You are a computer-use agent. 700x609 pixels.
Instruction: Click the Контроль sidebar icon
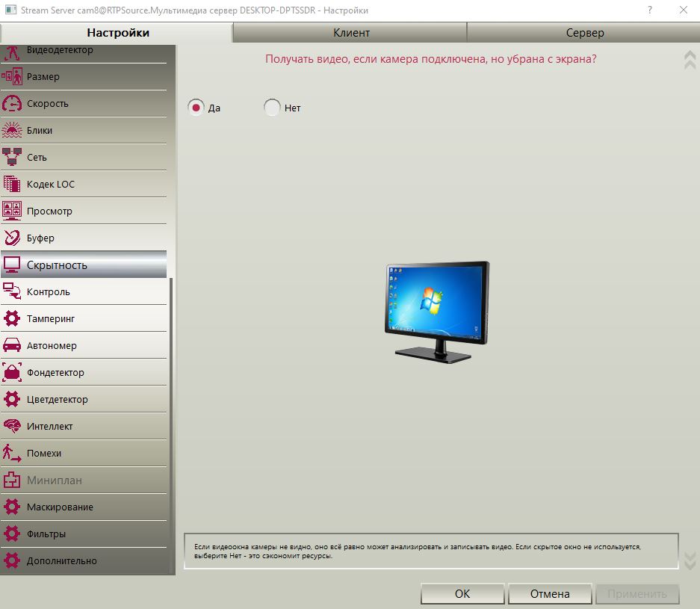coord(12,291)
